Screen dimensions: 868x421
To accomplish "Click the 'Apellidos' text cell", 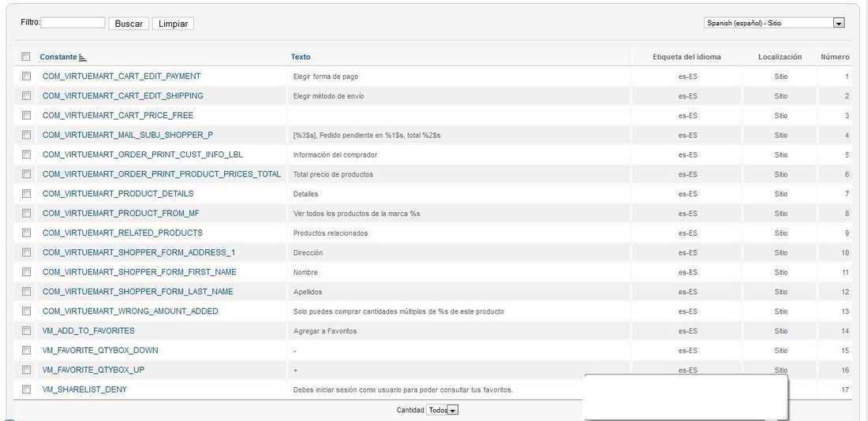I will click(x=307, y=292).
